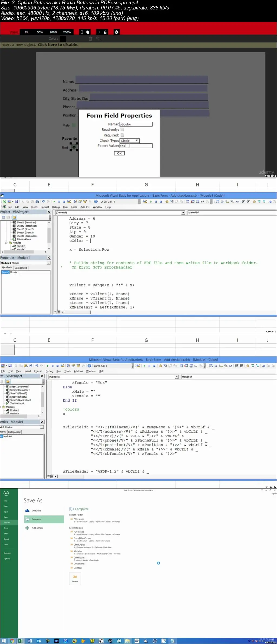Open PDFescape settings gear

pos(117,32)
